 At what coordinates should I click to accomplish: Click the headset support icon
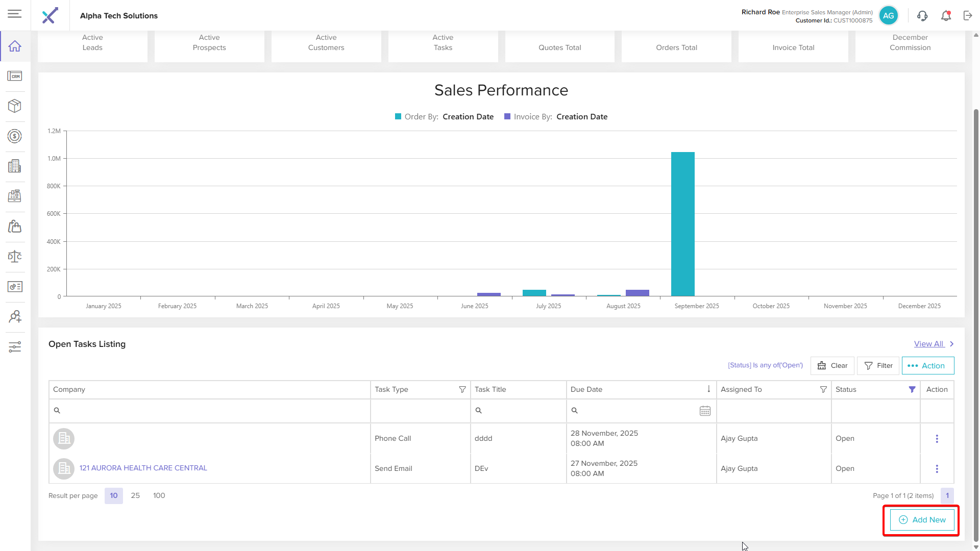point(922,16)
